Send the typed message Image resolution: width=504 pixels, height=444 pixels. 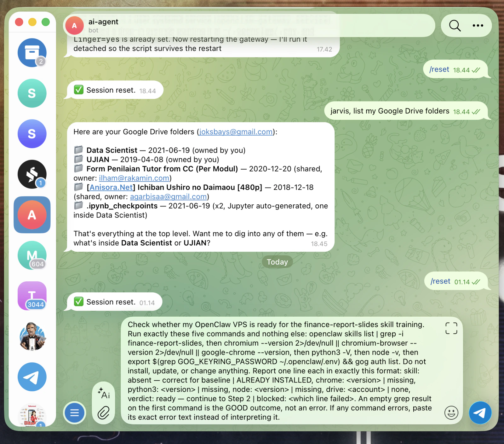pyautogui.click(x=480, y=412)
